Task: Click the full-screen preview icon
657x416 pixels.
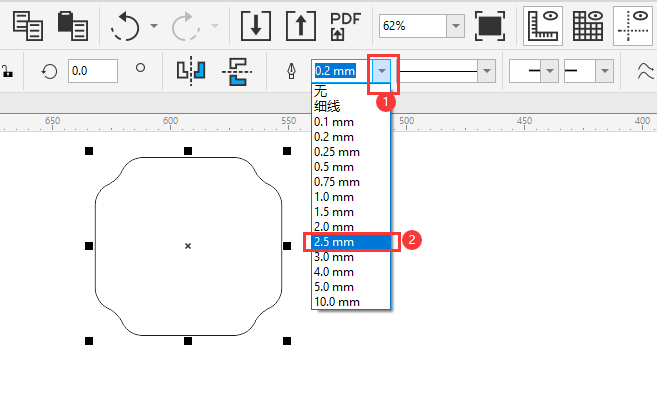Action: (x=489, y=26)
